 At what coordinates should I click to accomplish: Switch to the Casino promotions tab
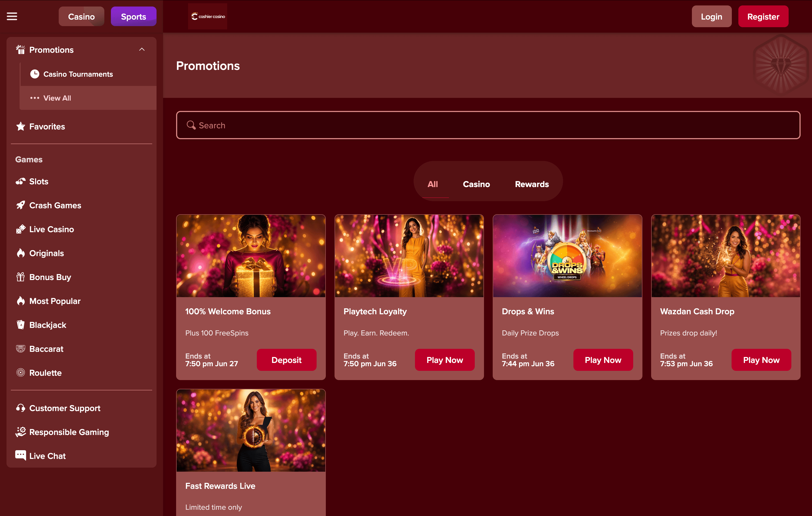coord(476,184)
